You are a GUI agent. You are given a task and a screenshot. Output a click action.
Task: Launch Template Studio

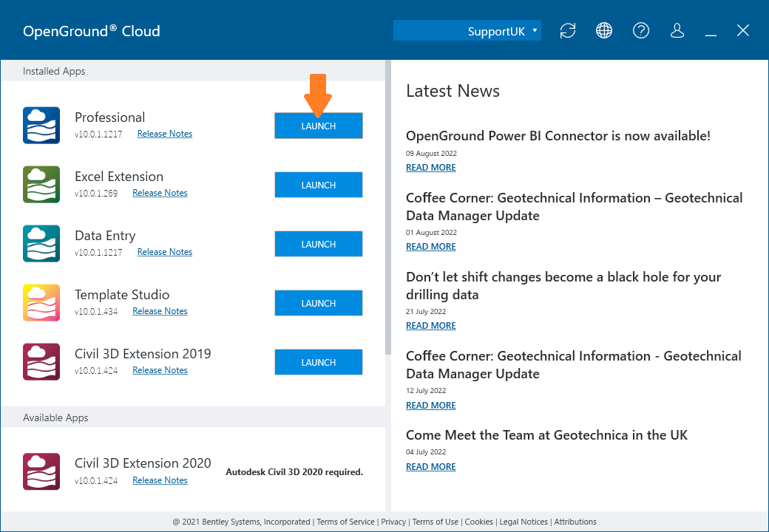pos(318,303)
